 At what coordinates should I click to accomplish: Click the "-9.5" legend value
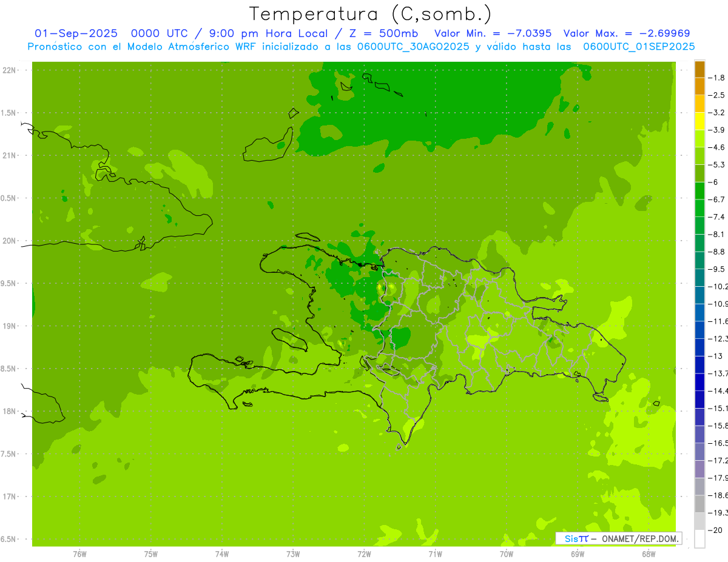(716, 269)
